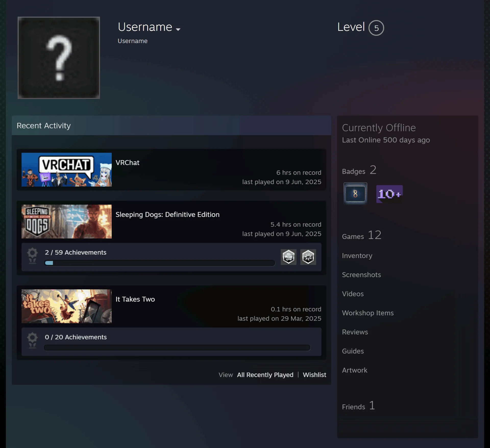Click the 2 / 59 Achievements label

click(x=76, y=252)
